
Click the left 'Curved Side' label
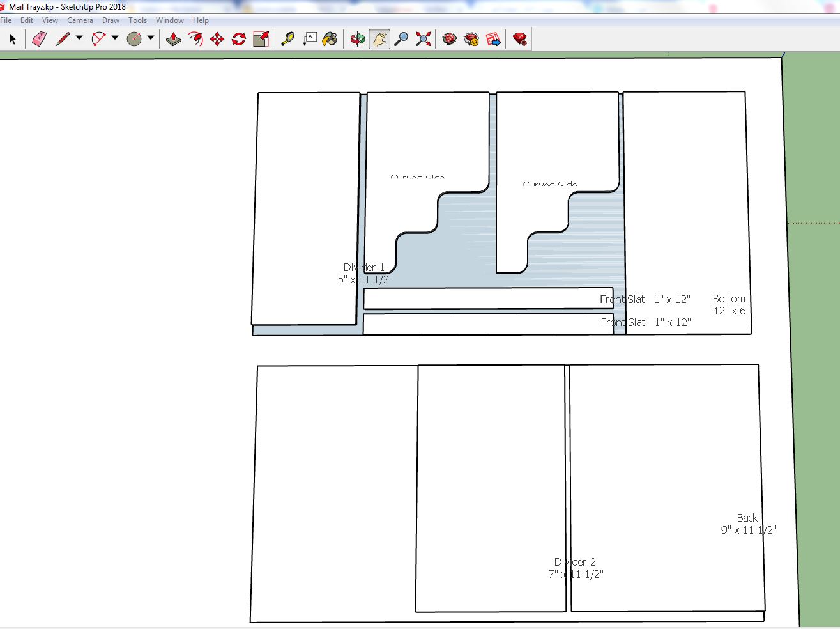pyautogui.click(x=418, y=176)
